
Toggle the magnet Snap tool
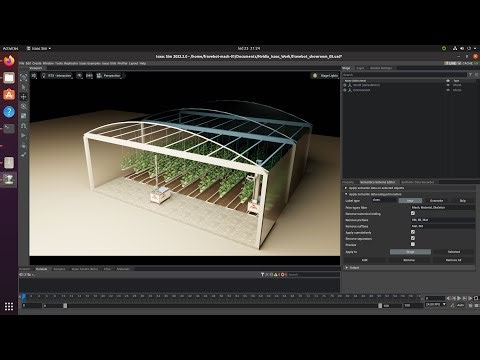click(24, 126)
